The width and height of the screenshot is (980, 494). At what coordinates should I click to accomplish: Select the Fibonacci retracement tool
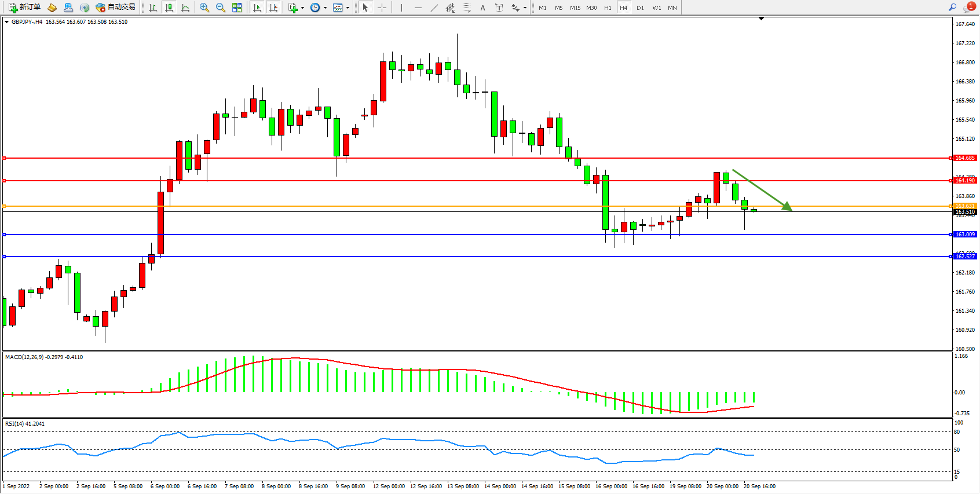click(466, 8)
